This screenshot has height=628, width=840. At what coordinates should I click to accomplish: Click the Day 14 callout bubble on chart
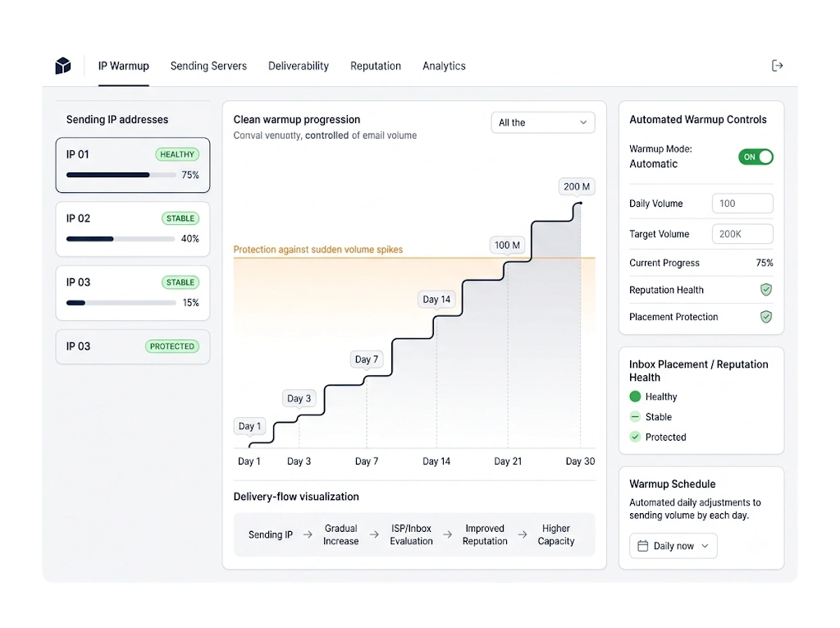click(436, 300)
